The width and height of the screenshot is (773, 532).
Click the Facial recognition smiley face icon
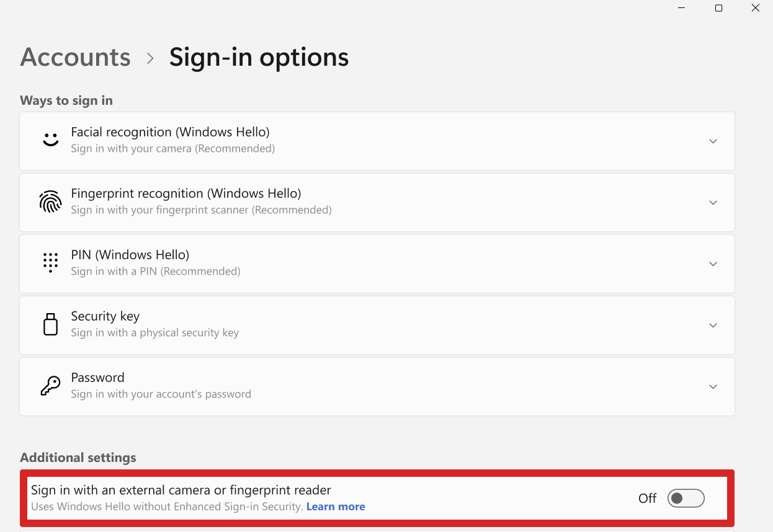tap(50, 140)
